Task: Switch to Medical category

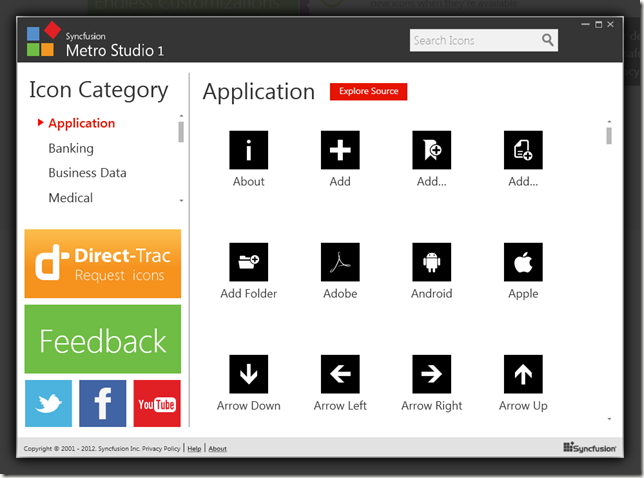Action: coord(71,198)
